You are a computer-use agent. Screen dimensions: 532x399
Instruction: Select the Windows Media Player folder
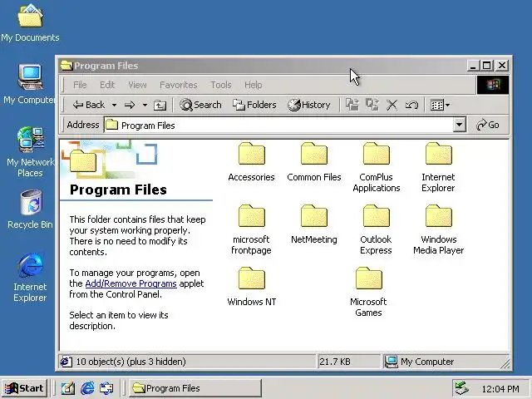click(x=438, y=229)
